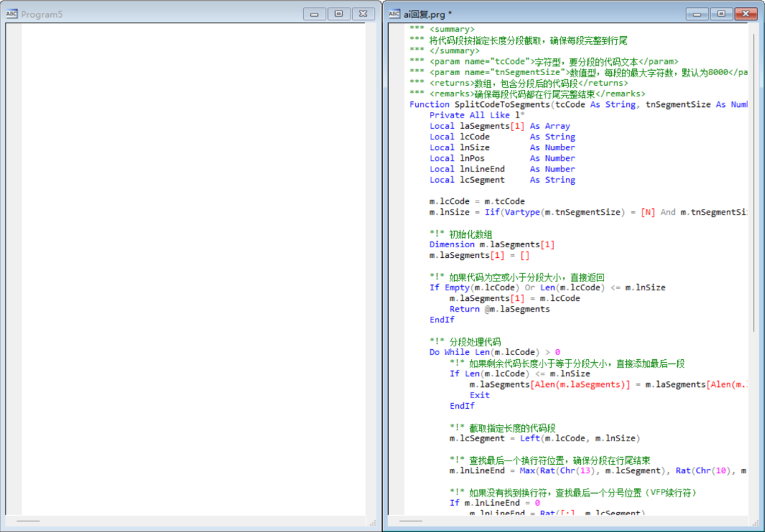Click the closing </summary> comment line
The height and width of the screenshot is (532, 765).
pyautogui.click(x=444, y=51)
